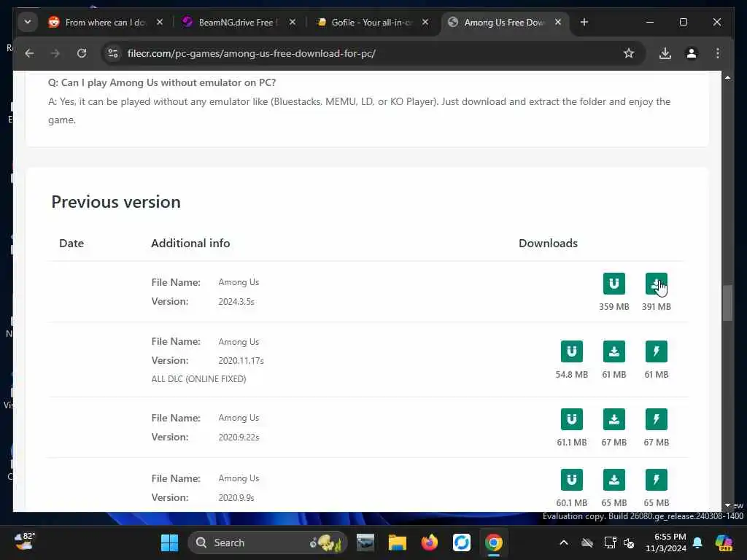Viewport: 747px width, 560px height.
Task: Click the torrent magnet icon for version 2024.3.5s
Action: coord(614,284)
